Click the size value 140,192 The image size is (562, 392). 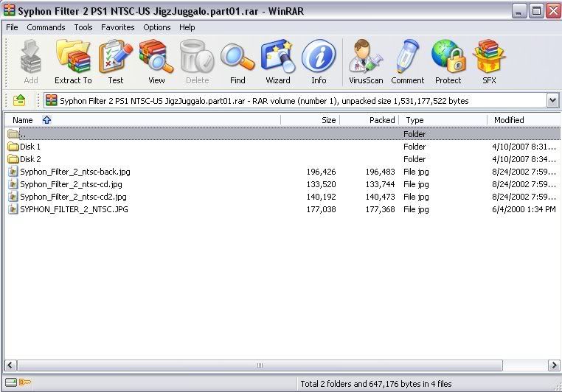click(321, 197)
